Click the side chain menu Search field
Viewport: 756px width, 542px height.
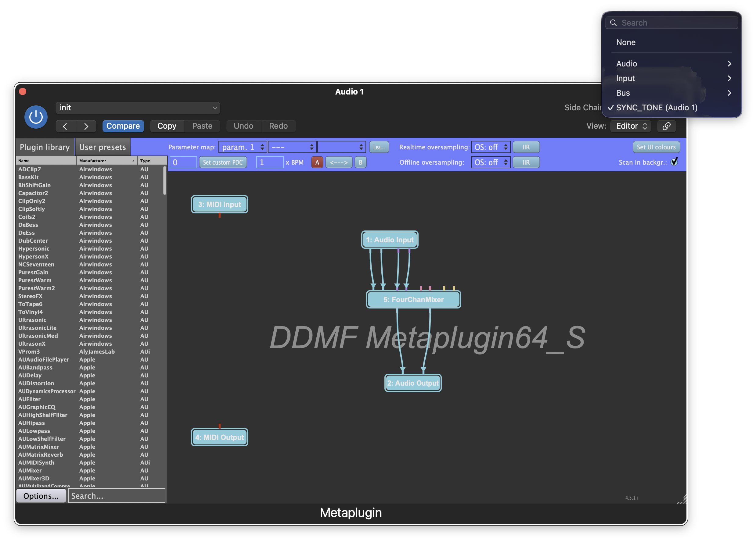point(672,23)
